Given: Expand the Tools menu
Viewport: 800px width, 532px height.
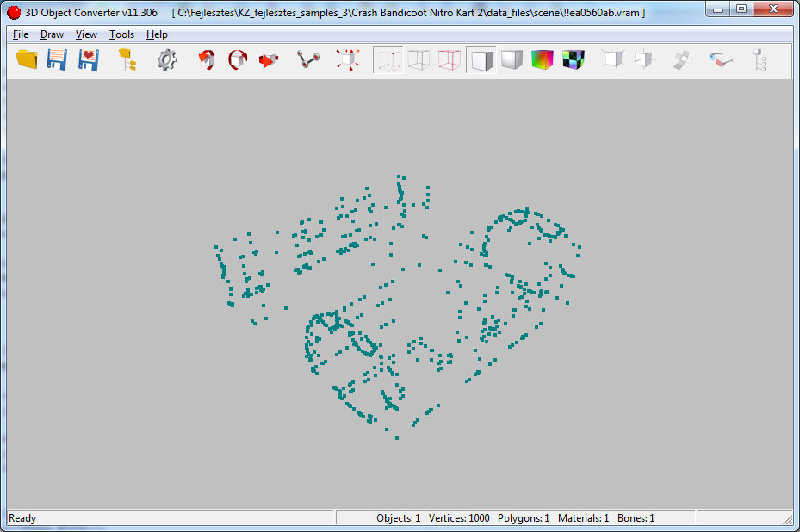Looking at the screenshot, I should click(121, 34).
